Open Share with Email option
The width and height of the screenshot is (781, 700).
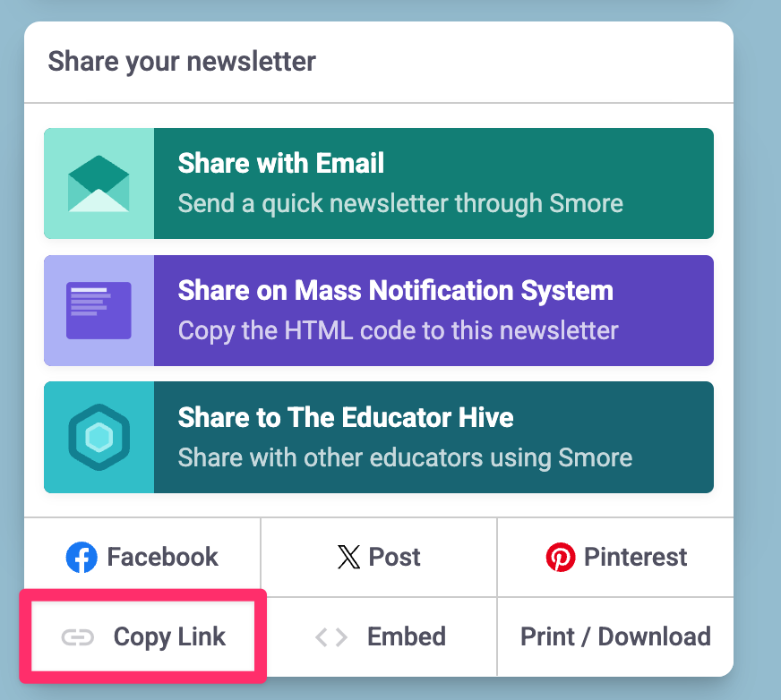[x=433, y=184]
